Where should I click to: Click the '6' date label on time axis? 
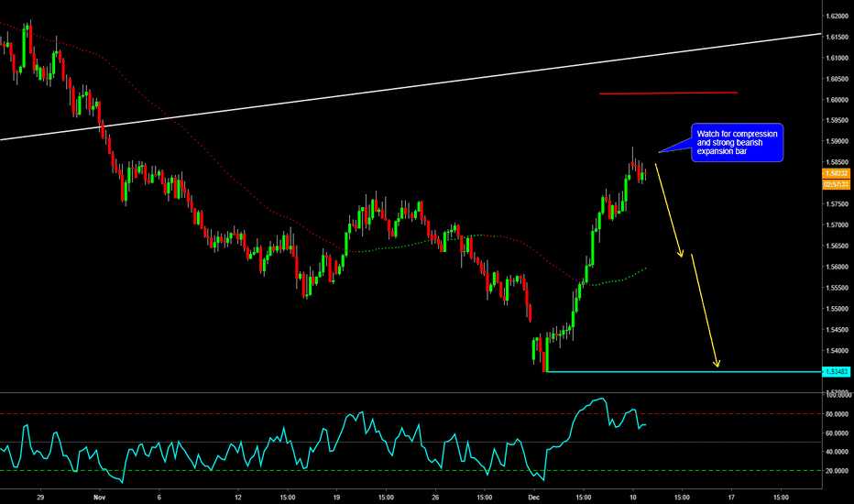(159, 497)
